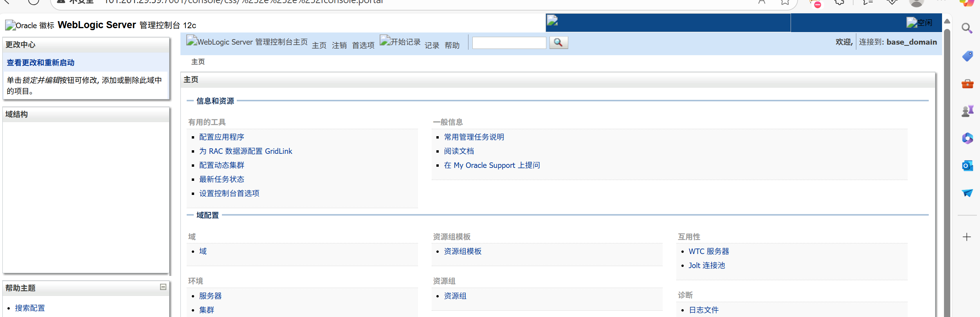Open the WTC 服务器 link
The image size is (980, 317).
709,251
